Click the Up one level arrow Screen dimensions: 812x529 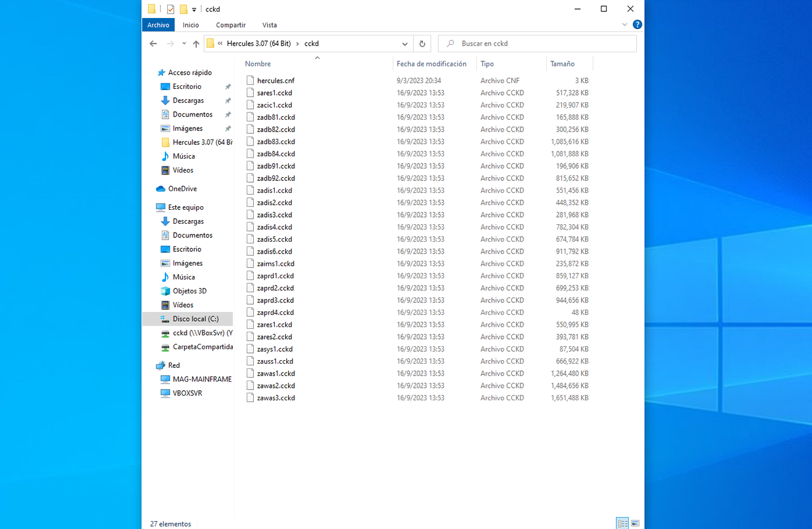coord(196,44)
